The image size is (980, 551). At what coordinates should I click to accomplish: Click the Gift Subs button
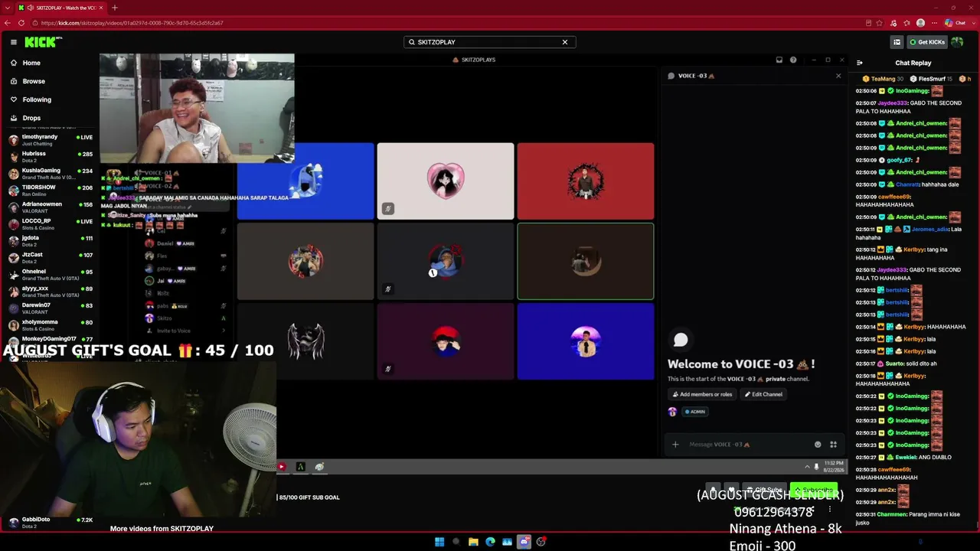[x=764, y=490]
